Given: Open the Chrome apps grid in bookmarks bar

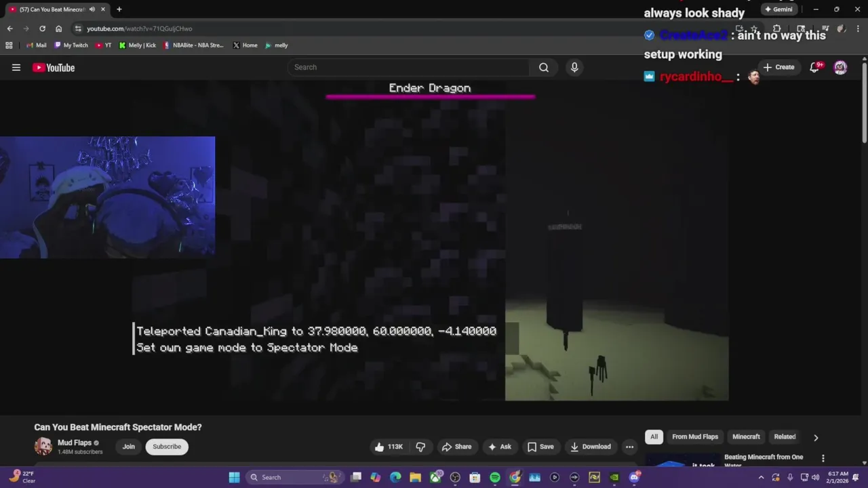Looking at the screenshot, I should 9,45.
